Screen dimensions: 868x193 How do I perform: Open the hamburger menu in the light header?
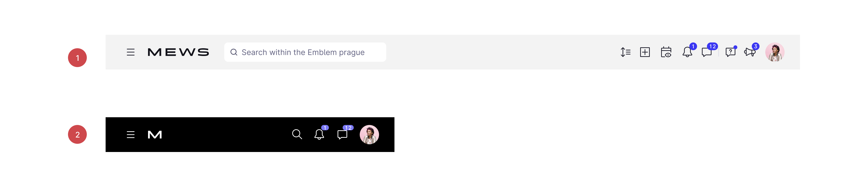tap(130, 52)
